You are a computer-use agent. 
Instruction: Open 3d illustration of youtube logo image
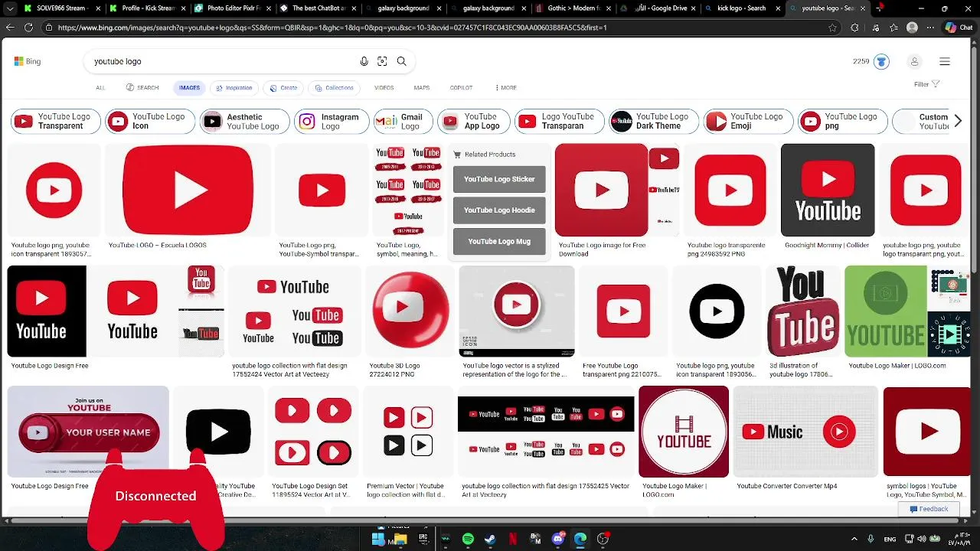coord(803,311)
